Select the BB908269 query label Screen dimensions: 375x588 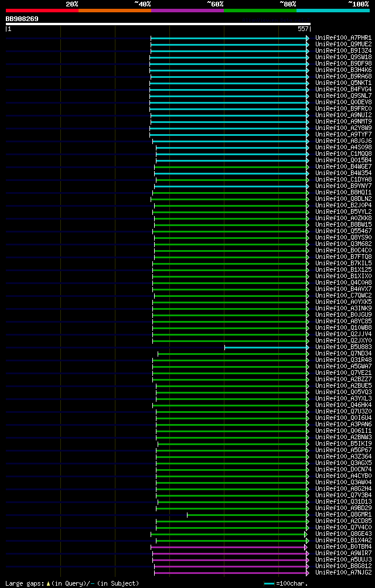pyautogui.click(x=22, y=19)
